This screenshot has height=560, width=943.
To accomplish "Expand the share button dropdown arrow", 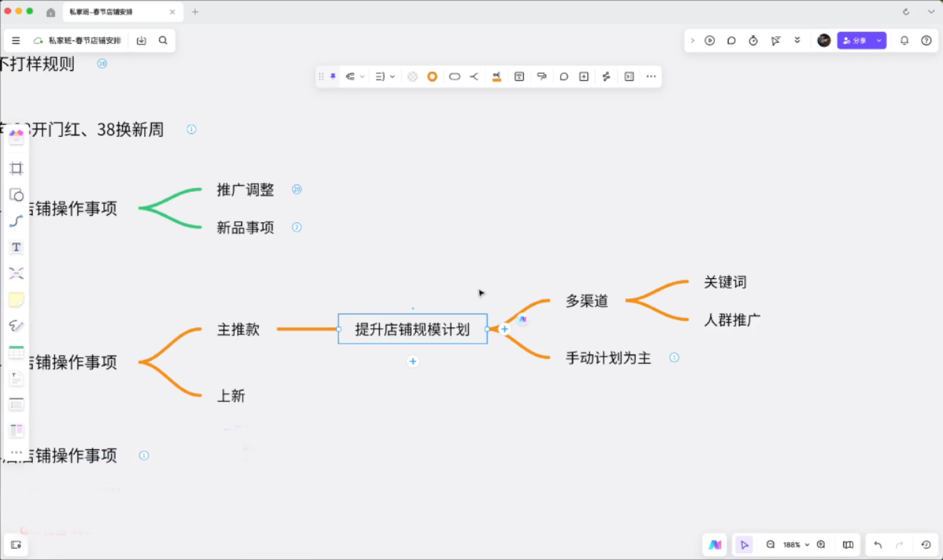I will coord(879,41).
